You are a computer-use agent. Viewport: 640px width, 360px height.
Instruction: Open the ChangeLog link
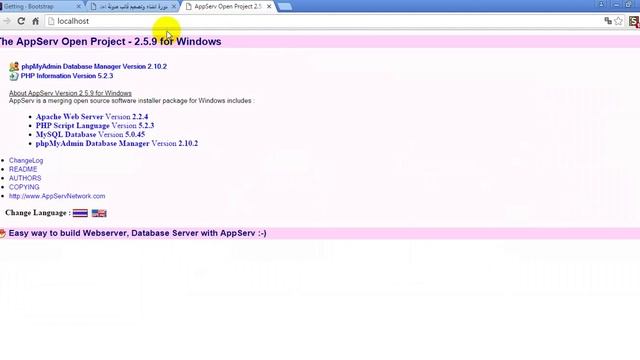26,160
